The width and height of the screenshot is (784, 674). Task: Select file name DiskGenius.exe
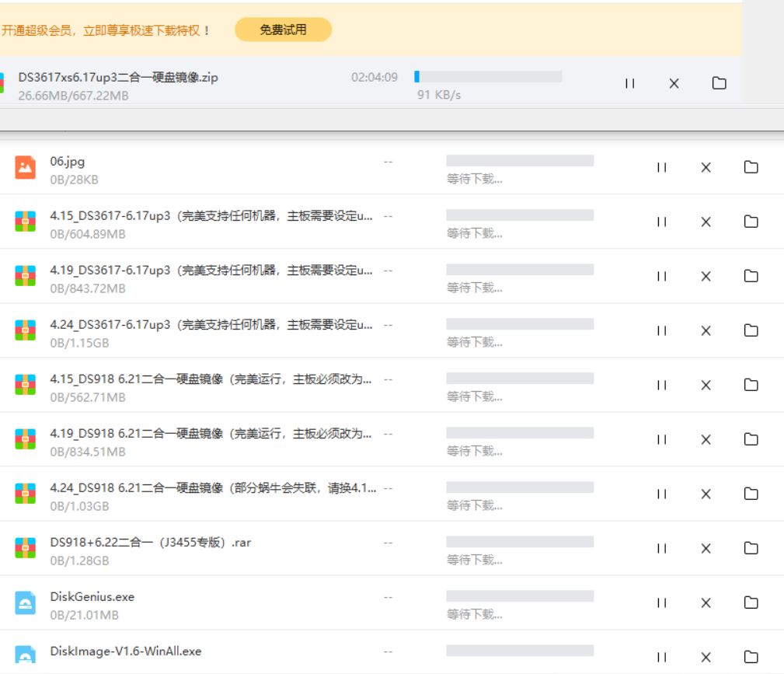(x=92, y=597)
